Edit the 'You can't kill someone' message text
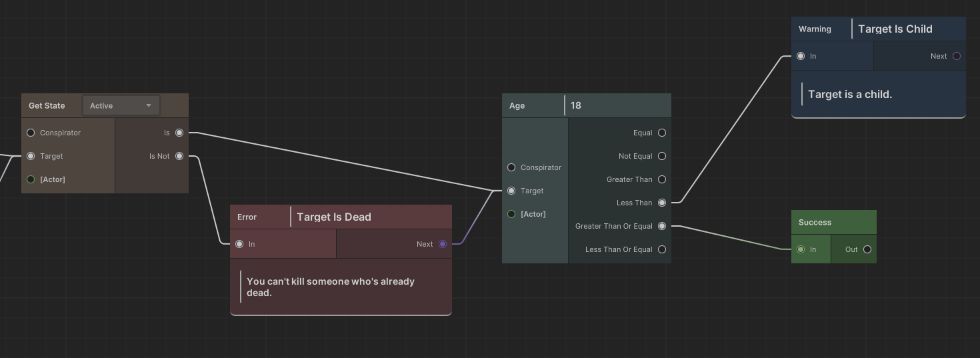The width and height of the screenshot is (980, 358). click(x=331, y=287)
